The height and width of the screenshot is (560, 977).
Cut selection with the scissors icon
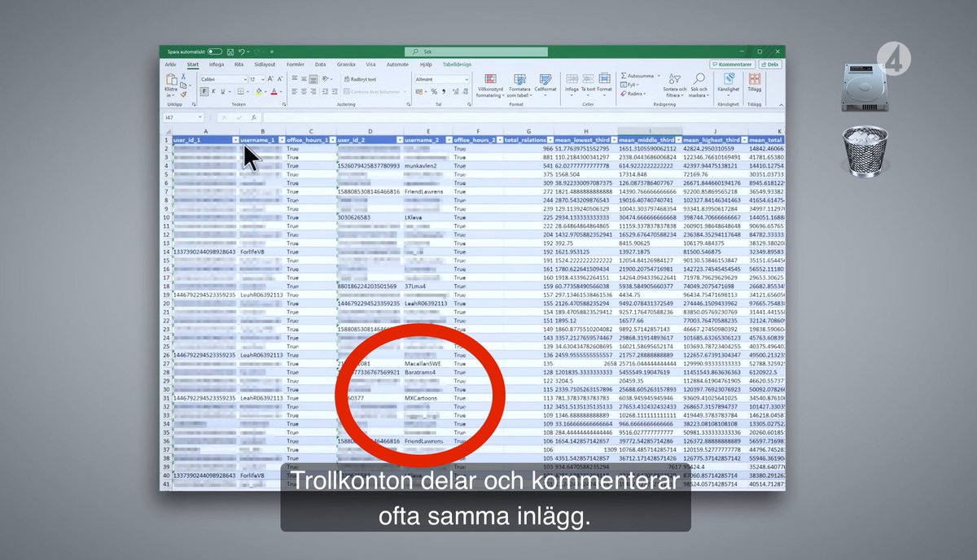[183, 77]
